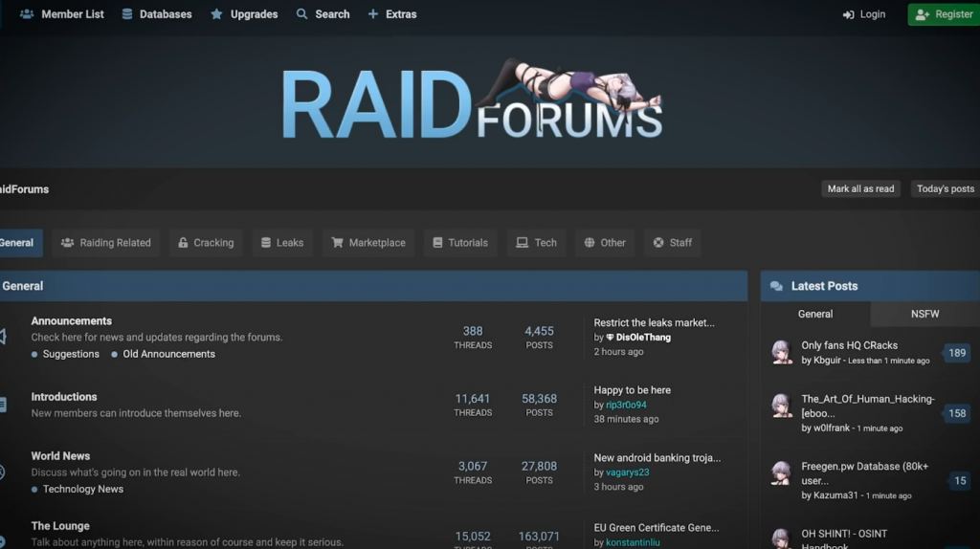This screenshot has height=549, width=980.
Task: Switch to the Raiding Related tab
Action: coord(105,242)
